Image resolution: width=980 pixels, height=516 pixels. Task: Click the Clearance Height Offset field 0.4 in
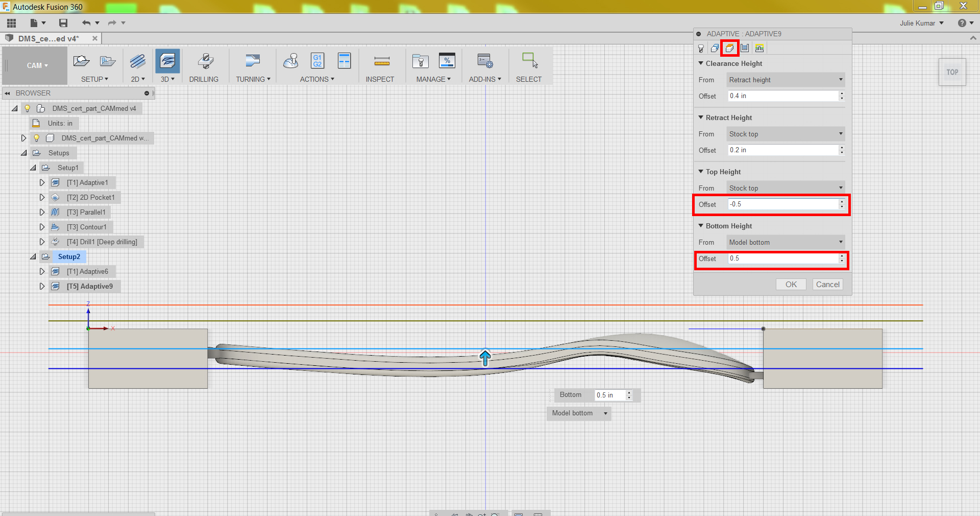coord(783,96)
